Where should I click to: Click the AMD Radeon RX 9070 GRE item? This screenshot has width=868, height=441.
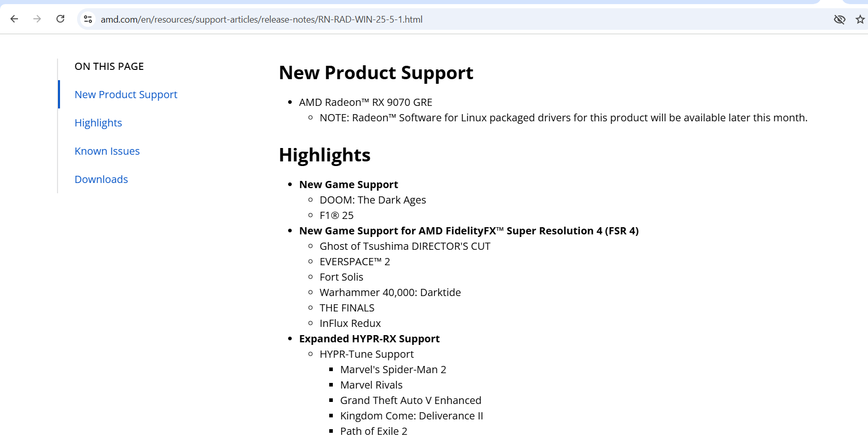coord(365,102)
